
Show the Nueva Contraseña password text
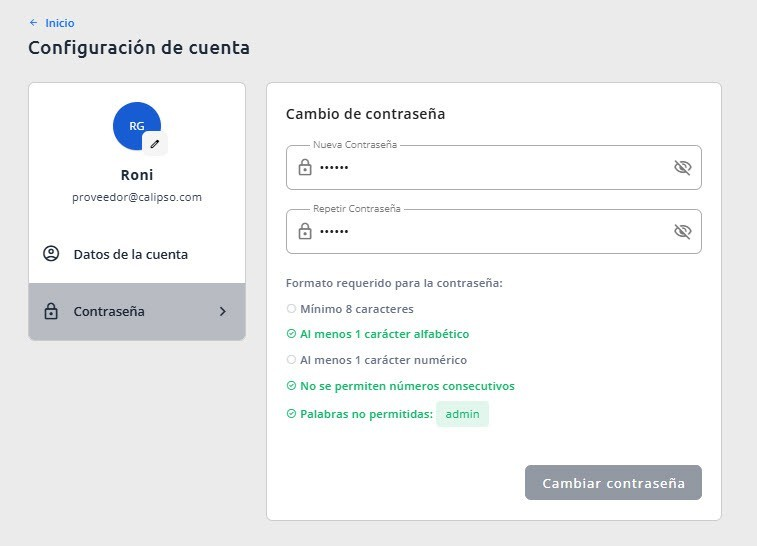tap(683, 168)
